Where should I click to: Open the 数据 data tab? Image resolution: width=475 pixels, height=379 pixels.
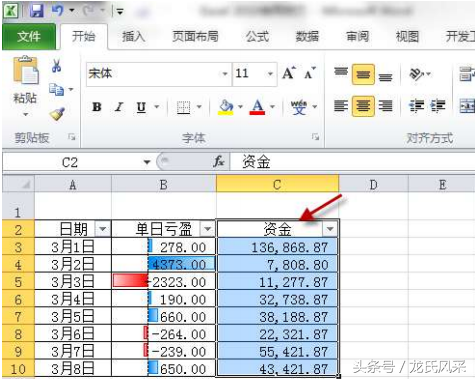point(307,36)
